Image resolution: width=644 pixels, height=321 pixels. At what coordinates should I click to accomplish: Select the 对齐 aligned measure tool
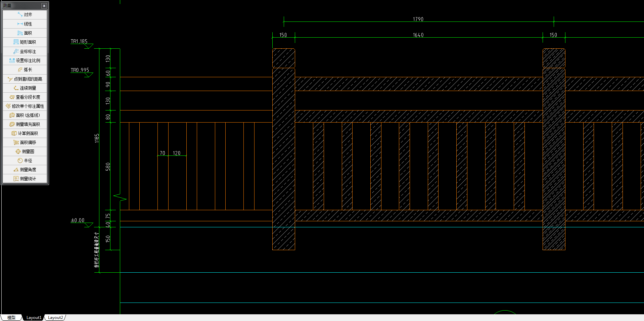click(25, 15)
